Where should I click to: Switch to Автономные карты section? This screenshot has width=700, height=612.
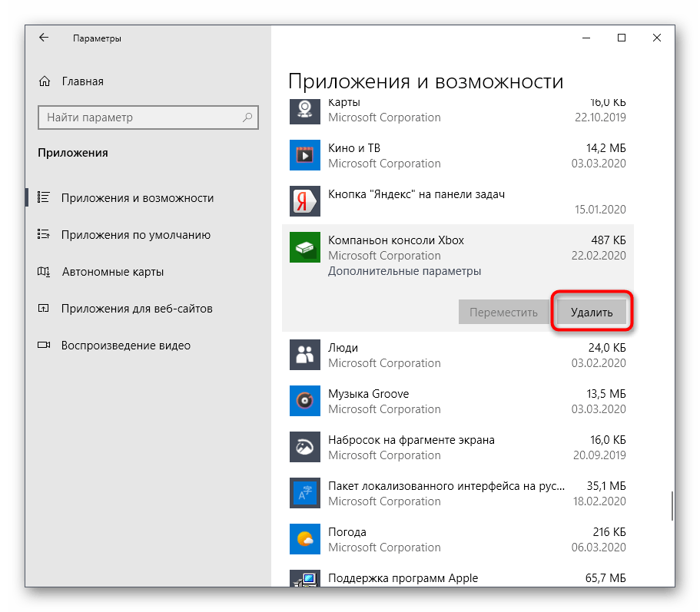coord(112,272)
